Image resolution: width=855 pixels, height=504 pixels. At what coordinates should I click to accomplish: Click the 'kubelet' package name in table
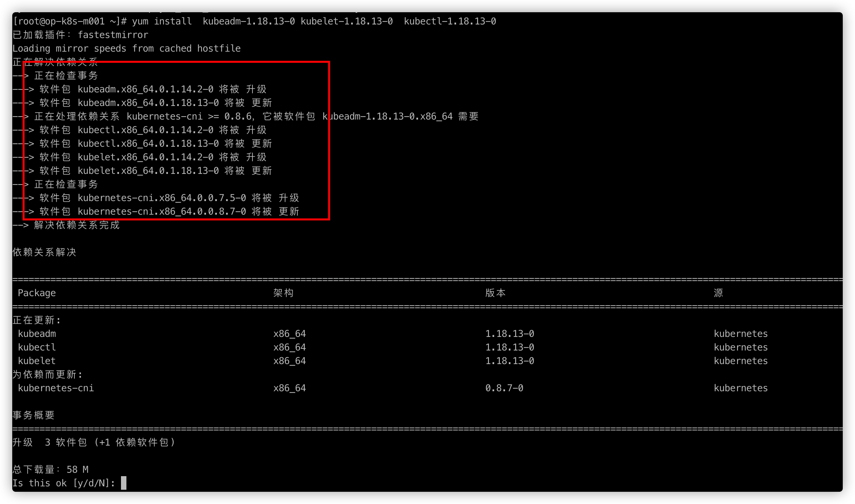pyautogui.click(x=37, y=361)
